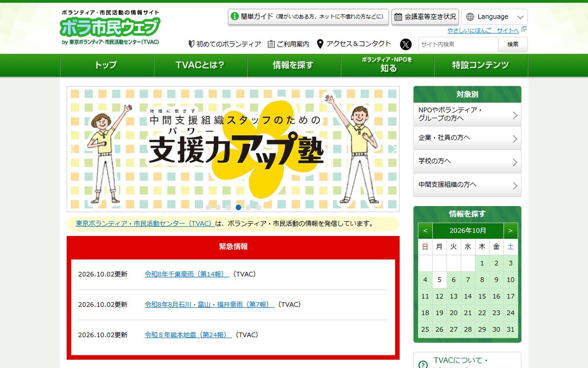
Task: Open 令和8年千葉豪雨(第14報) link
Action: coord(187,274)
